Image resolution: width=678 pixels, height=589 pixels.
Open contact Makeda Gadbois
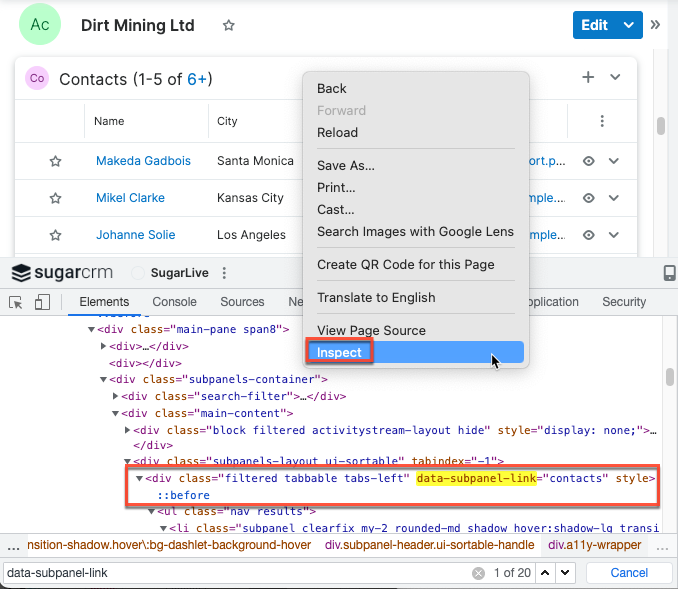point(143,161)
